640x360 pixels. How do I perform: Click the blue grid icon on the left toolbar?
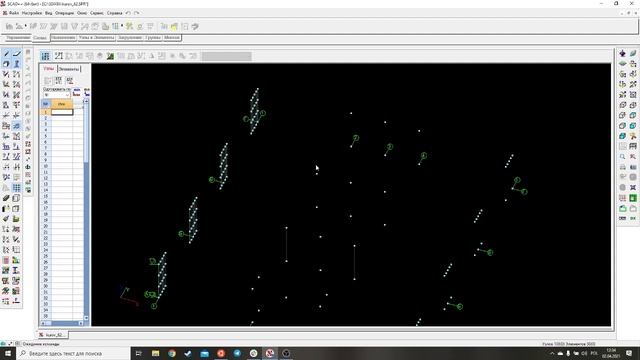[16, 188]
